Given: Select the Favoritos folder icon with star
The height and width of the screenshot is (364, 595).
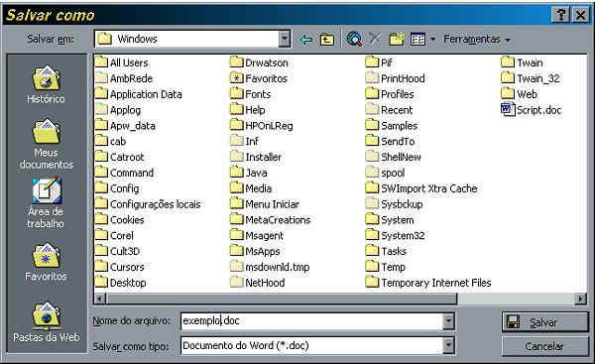Looking at the screenshot, I should (x=236, y=78).
